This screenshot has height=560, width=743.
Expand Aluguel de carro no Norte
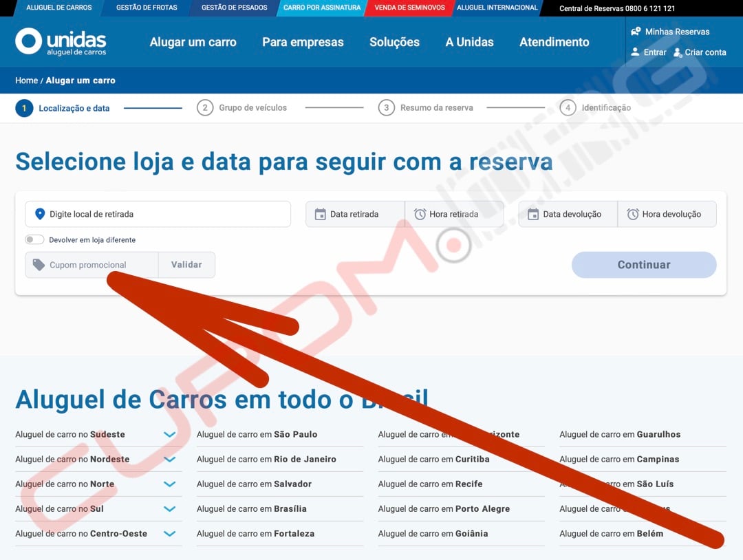click(170, 484)
